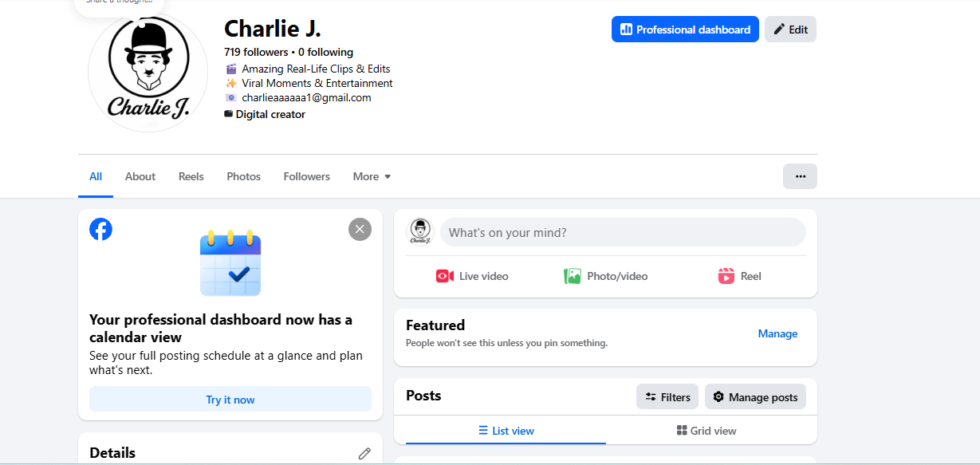Click the small avatar in the composer

(x=420, y=232)
